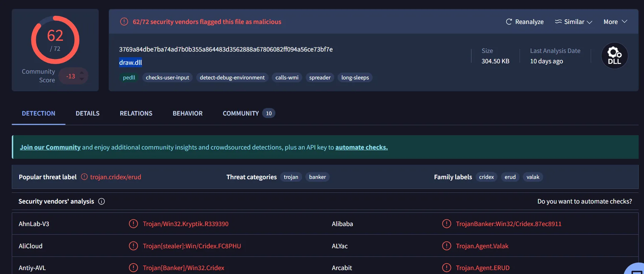
Task: Click the Similar approximate-equals icon
Action: click(x=558, y=21)
